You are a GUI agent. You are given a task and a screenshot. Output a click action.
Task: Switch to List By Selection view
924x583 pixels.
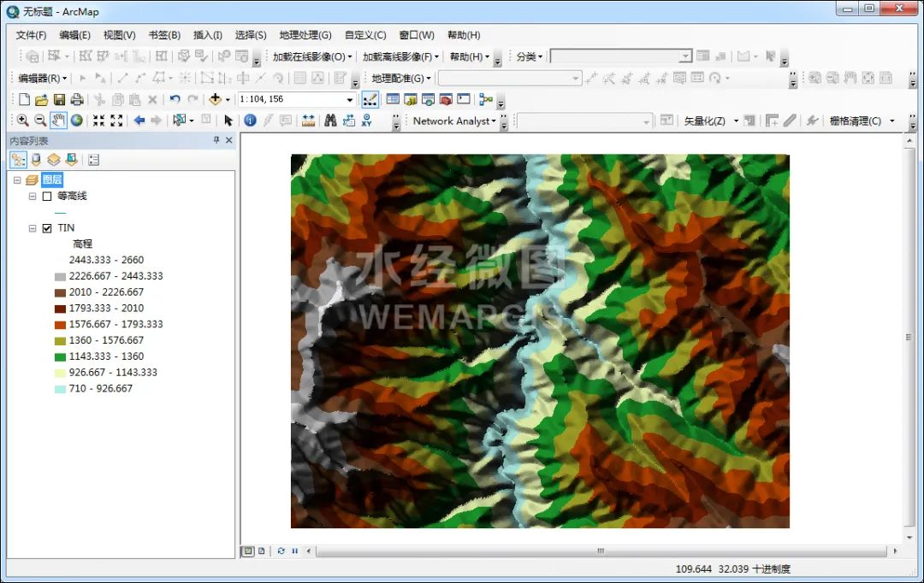pyautogui.click(x=71, y=160)
